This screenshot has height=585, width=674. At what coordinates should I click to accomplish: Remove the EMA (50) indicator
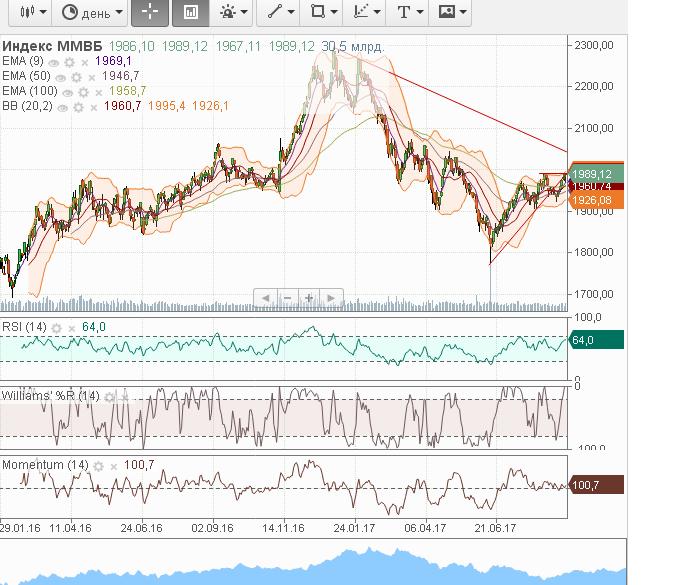point(92,78)
